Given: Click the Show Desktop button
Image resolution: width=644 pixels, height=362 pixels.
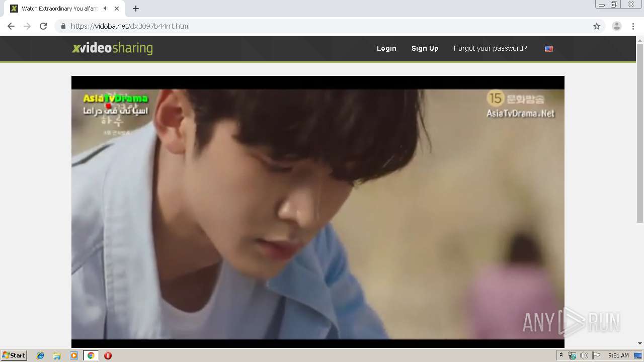Looking at the screenshot, I should click(638, 355).
